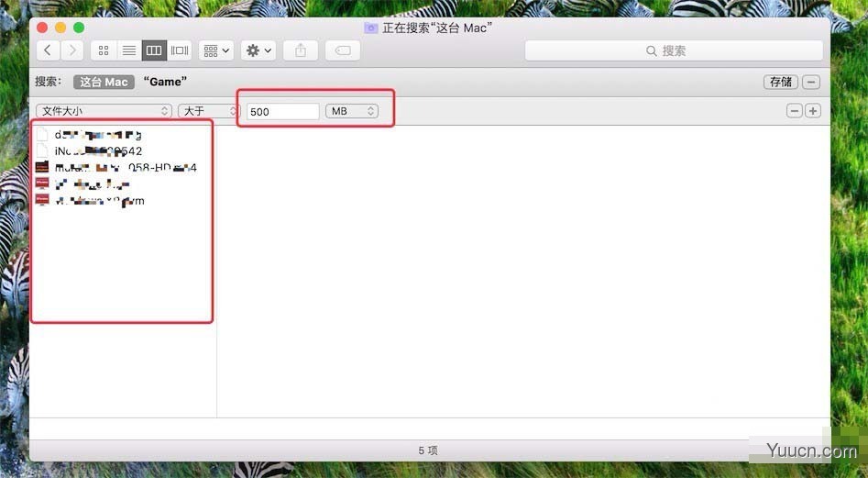Screen dimensions: 868x478
Task: Minimize the Finder window
Action: click(x=60, y=28)
